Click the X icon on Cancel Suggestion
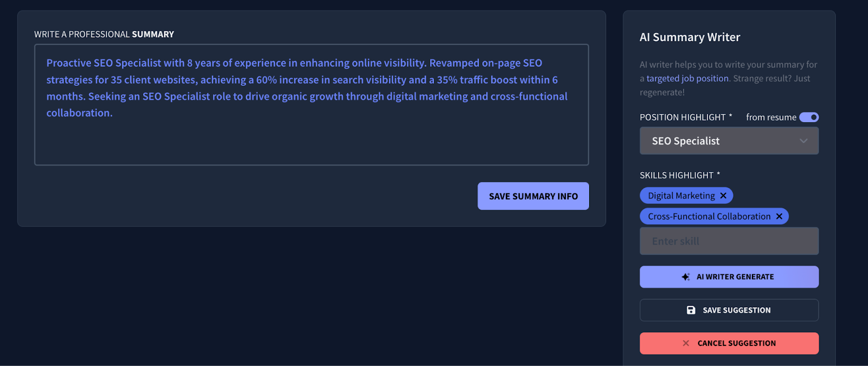Screen dimensions: 868x366 686,343
